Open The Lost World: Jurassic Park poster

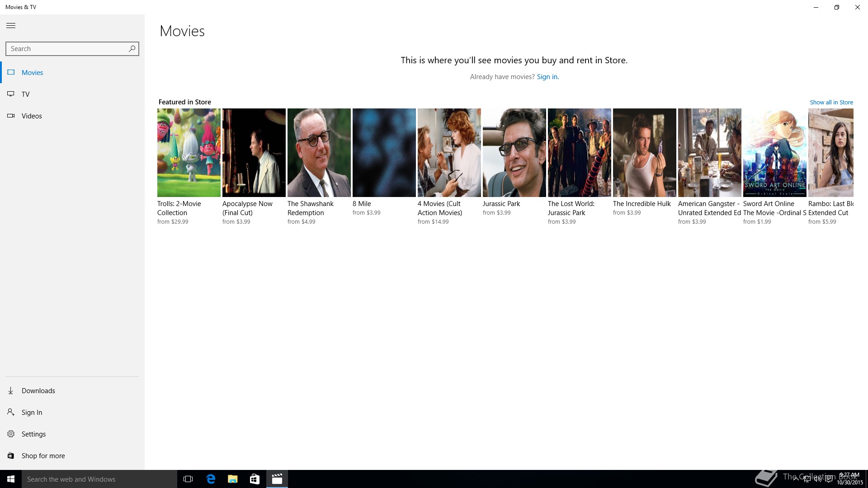[580, 153]
